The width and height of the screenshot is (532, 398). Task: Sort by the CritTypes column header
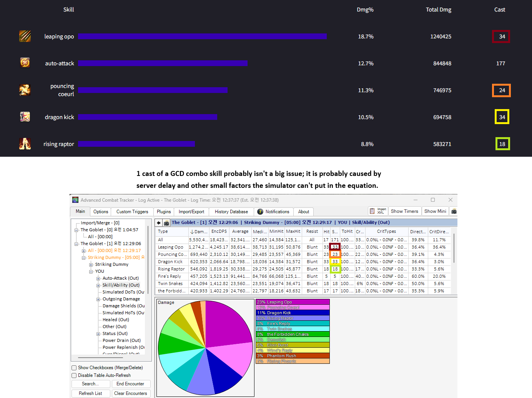pos(386,232)
